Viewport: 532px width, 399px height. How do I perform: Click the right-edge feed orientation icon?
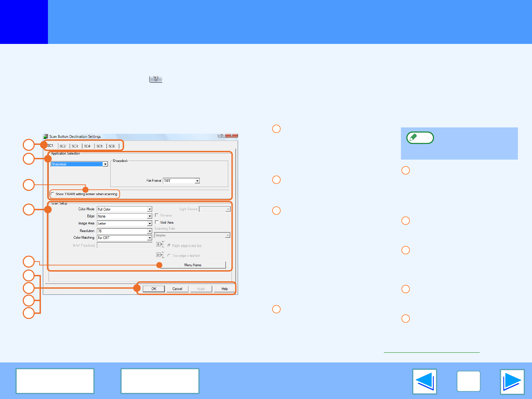[x=160, y=245]
